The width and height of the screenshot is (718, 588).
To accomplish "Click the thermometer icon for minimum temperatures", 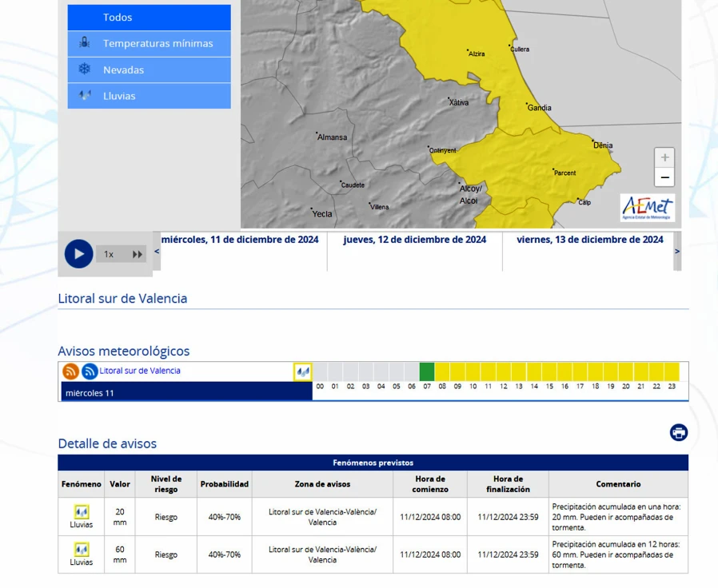I will pyautogui.click(x=84, y=43).
